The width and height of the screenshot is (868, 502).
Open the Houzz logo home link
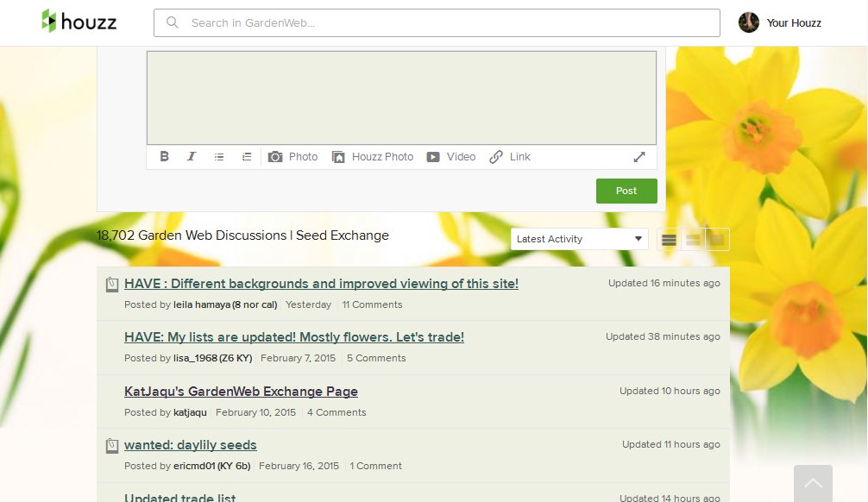(x=79, y=22)
